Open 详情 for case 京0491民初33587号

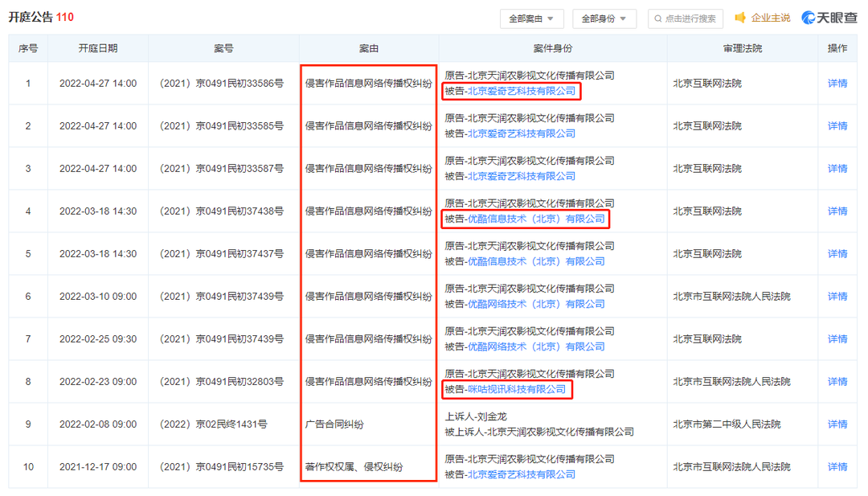[x=837, y=168]
